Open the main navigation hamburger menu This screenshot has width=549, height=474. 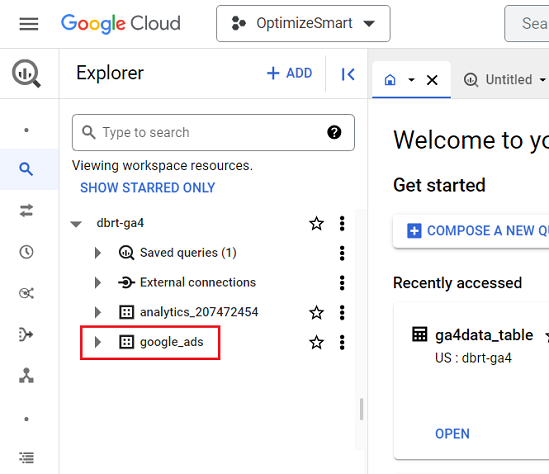(29, 24)
